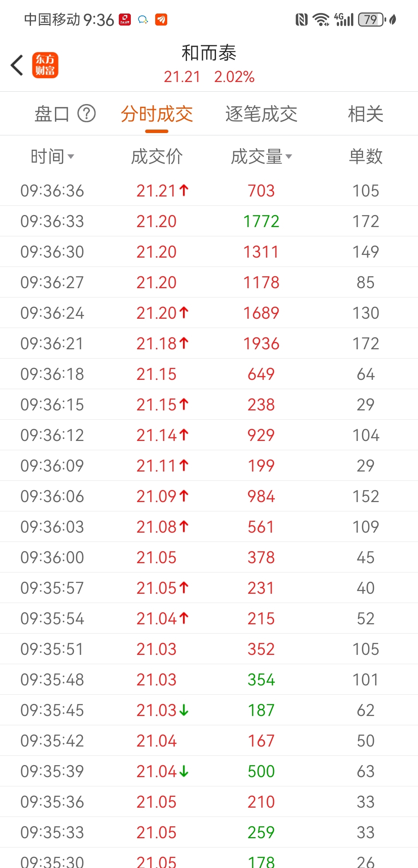
Task: Select the 09:35:39 row with volume 500
Action: pos(209,771)
